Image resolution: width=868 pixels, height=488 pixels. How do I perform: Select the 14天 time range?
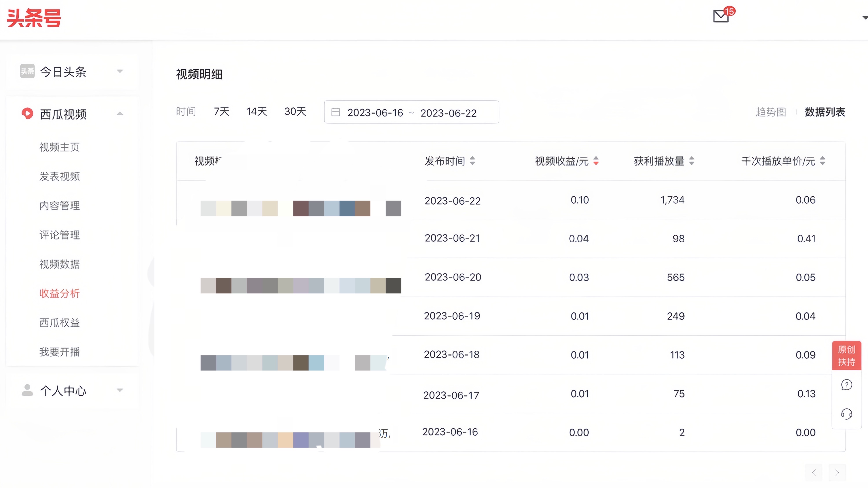click(257, 111)
